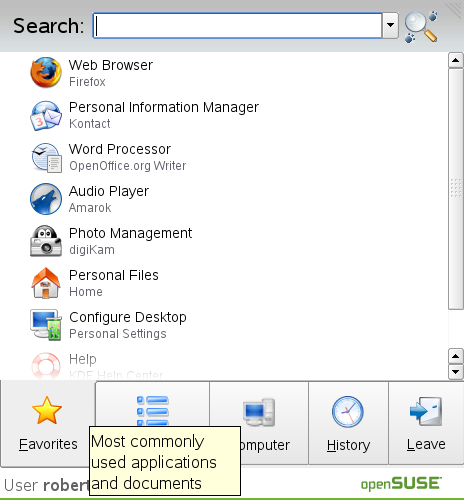464x500 pixels.
Task: Click the bottom scrollbar down arrow
Action: pos(456,371)
